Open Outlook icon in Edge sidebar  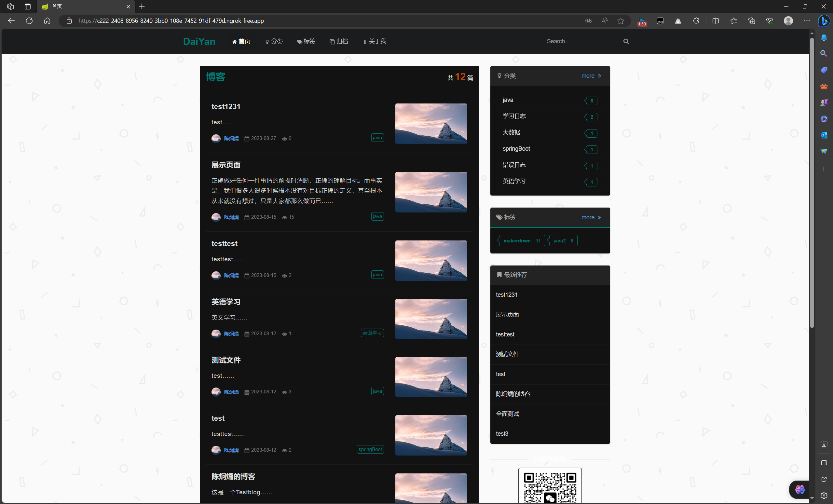click(824, 135)
